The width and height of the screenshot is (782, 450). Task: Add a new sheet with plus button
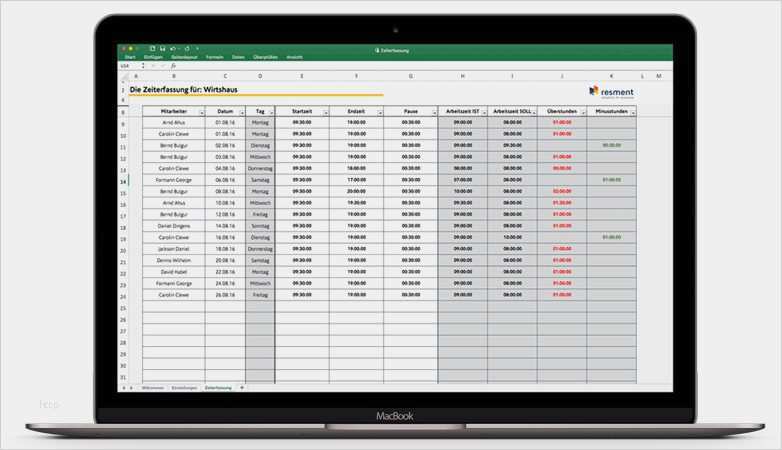[x=242, y=388]
